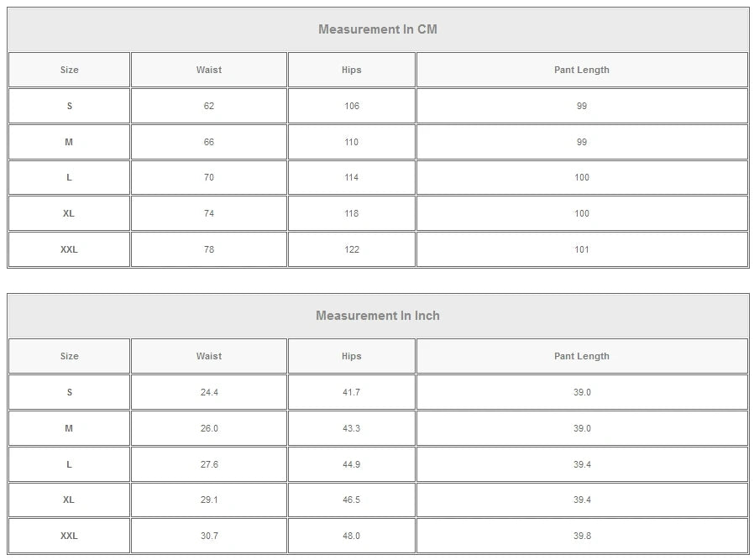Click the hips value 122 cell

point(352,249)
